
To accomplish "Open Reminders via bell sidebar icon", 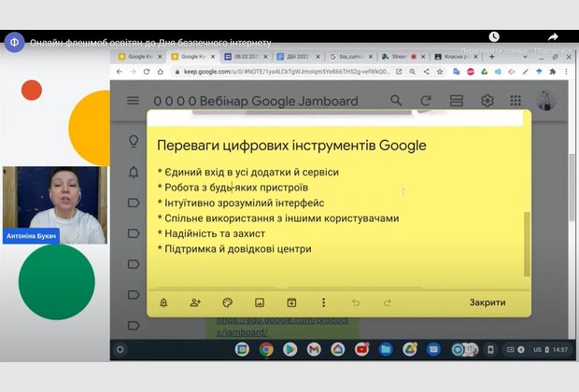I will coord(134,172).
